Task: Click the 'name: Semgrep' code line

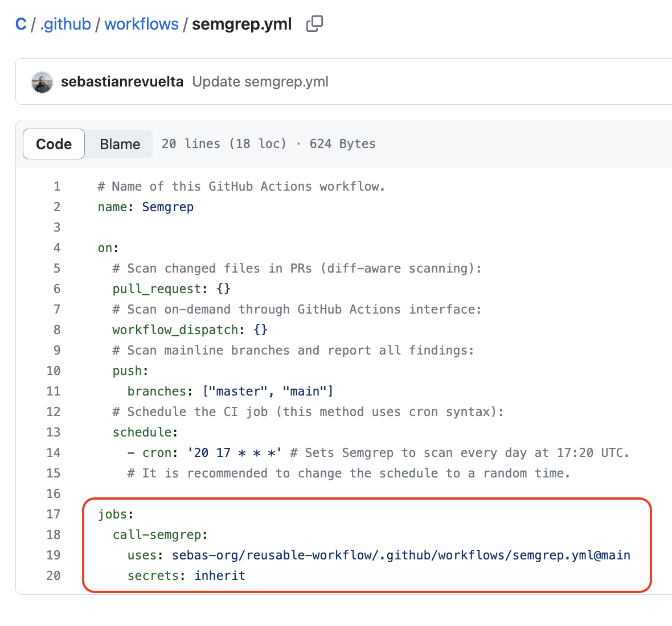Action: [x=146, y=207]
